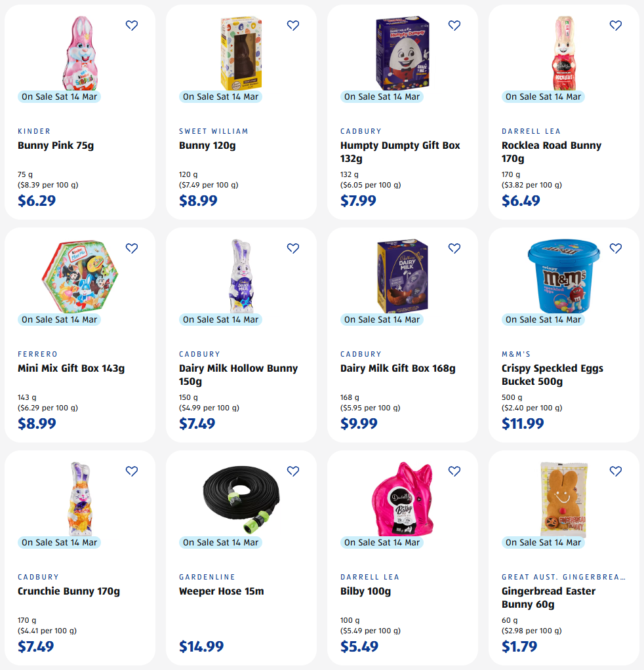Toggle favorite on Crunchie Bunny 170g
The width and height of the screenshot is (644, 670).
pos(132,471)
